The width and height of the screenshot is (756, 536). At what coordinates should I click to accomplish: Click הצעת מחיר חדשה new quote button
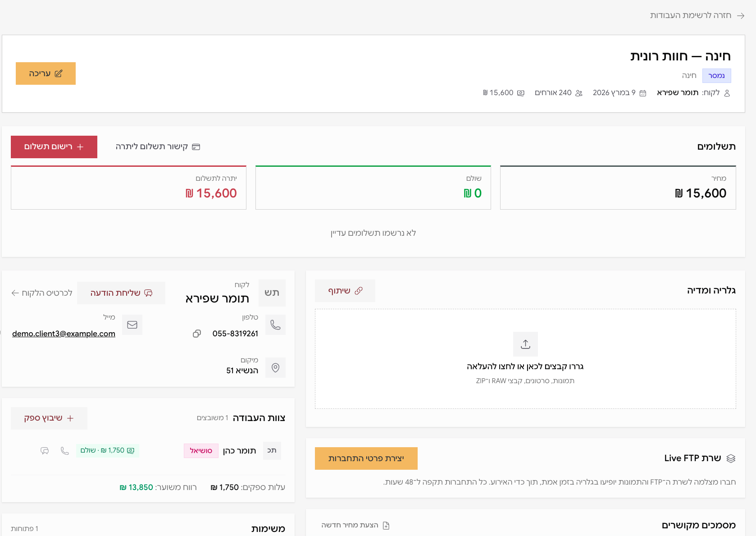click(x=355, y=525)
